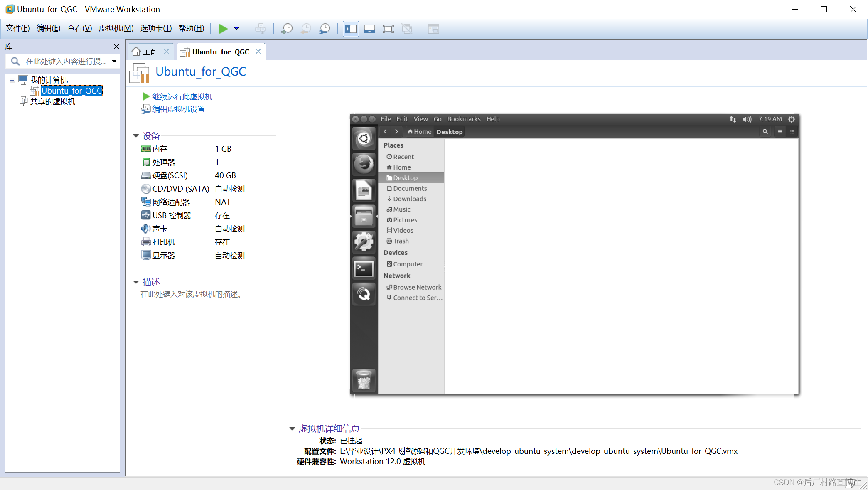
Task: Open the 虚拟机(M) menu
Action: click(116, 28)
